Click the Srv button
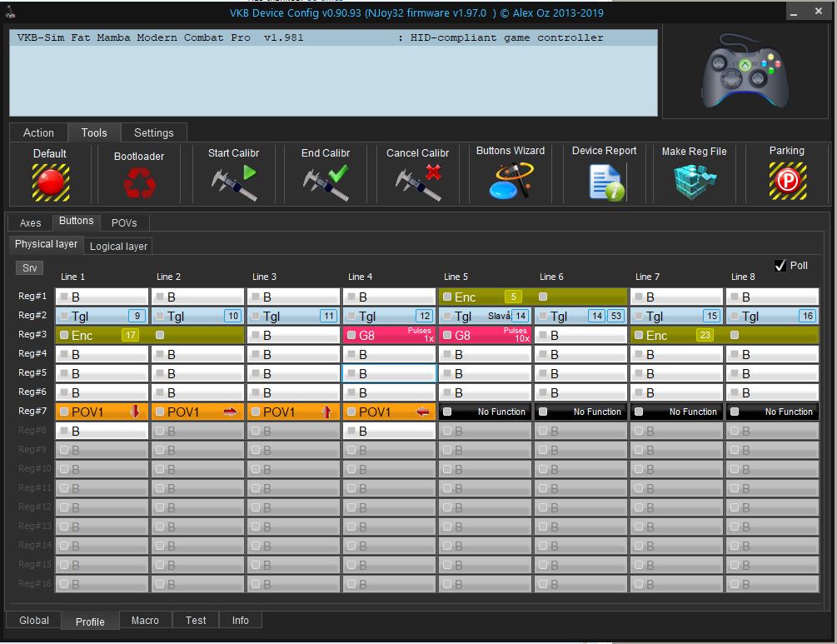Screen dimensions: 837x644 click(29, 267)
